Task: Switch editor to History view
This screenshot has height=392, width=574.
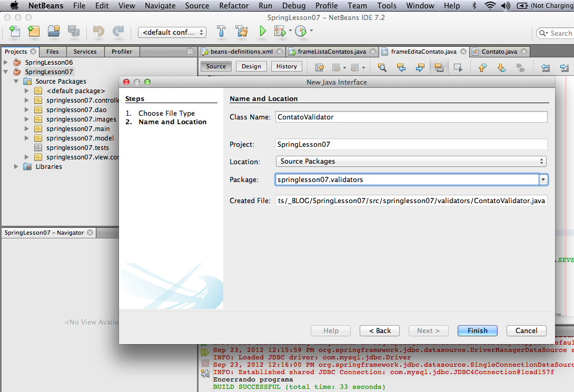Action: coord(286,66)
